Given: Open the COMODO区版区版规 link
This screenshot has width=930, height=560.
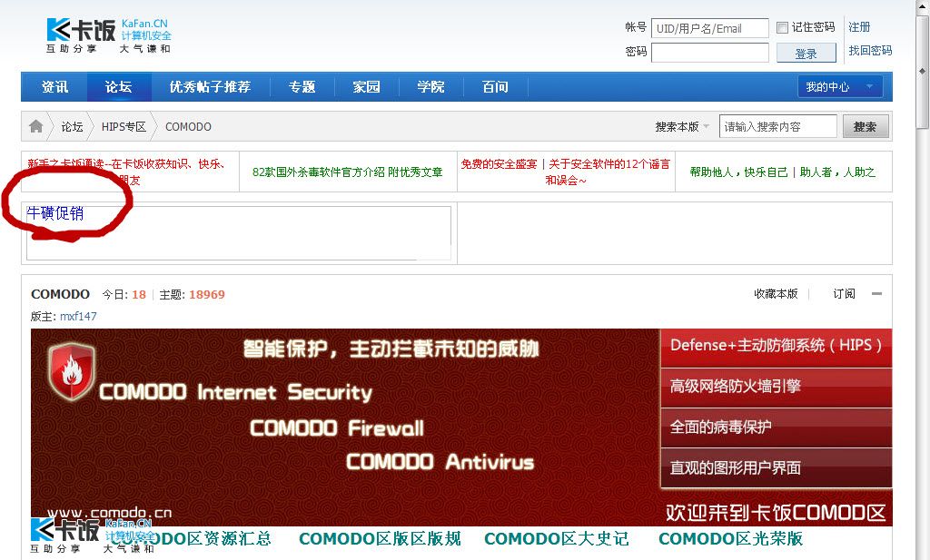Looking at the screenshot, I should [380, 538].
